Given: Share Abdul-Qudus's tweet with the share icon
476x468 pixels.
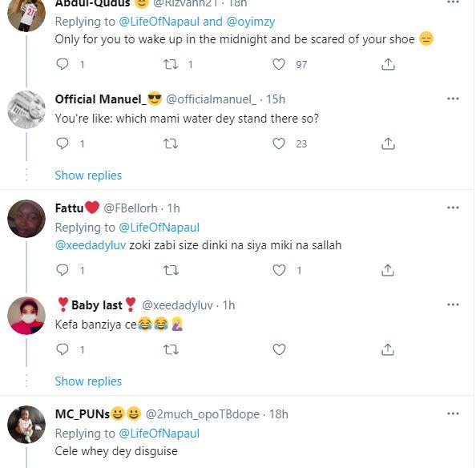Looking at the screenshot, I should click(388, 64).
